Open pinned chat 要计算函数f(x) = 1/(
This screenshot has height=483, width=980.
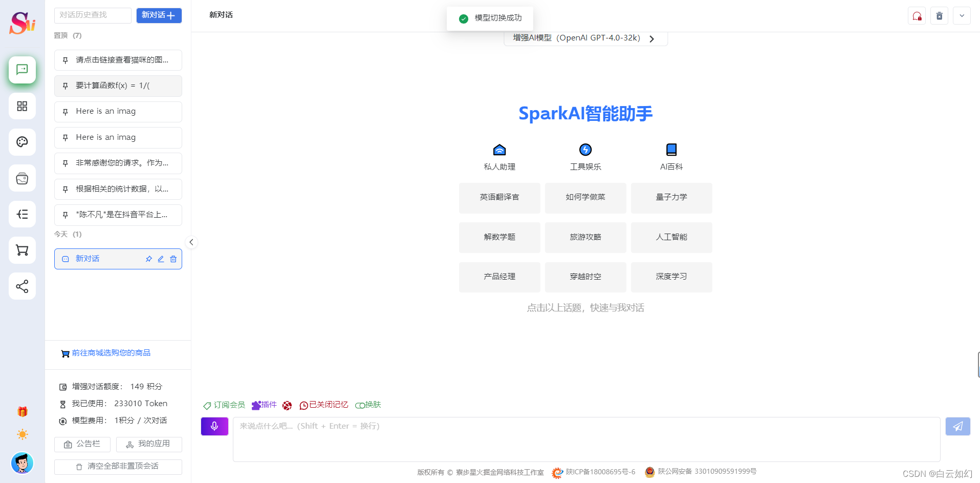pos(118,86)
